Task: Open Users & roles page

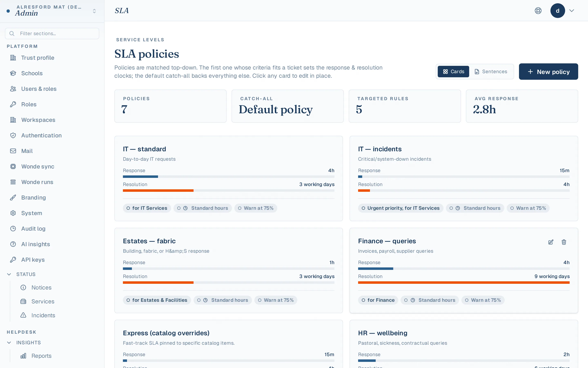Action: (52, 89)
